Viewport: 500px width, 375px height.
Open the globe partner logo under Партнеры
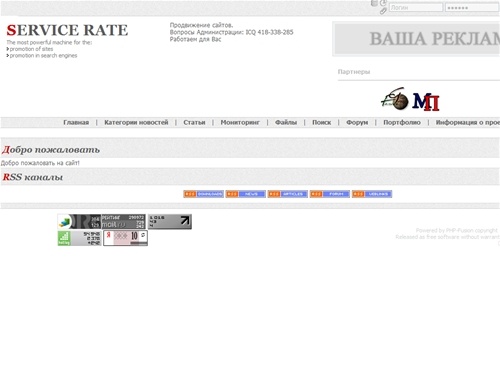(x=395, y=99)
